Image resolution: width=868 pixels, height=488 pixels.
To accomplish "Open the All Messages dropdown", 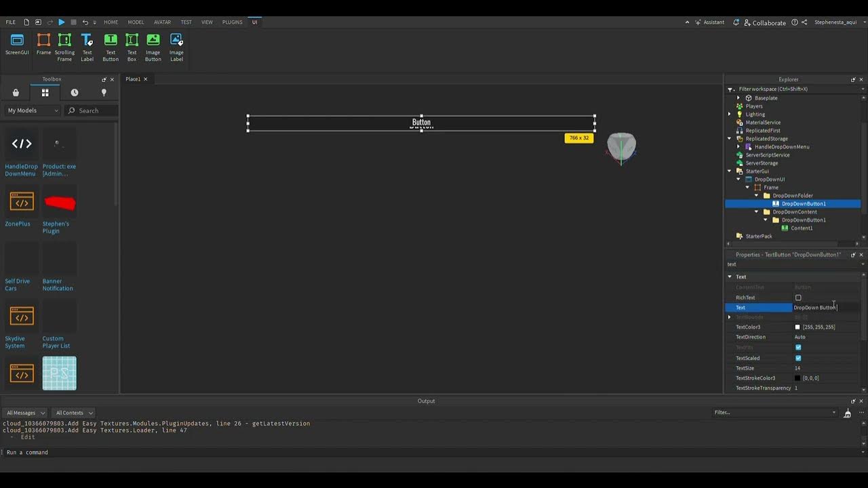I will (x=25, y=413).
